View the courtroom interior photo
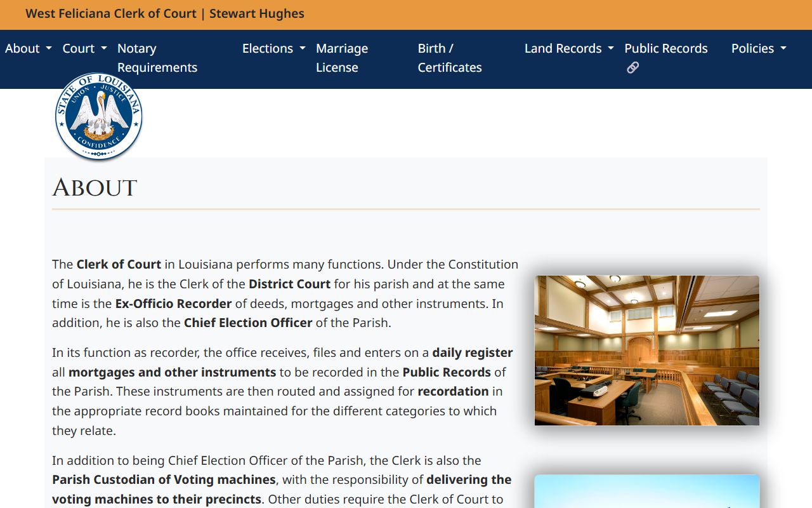 (x=647, y=351)
